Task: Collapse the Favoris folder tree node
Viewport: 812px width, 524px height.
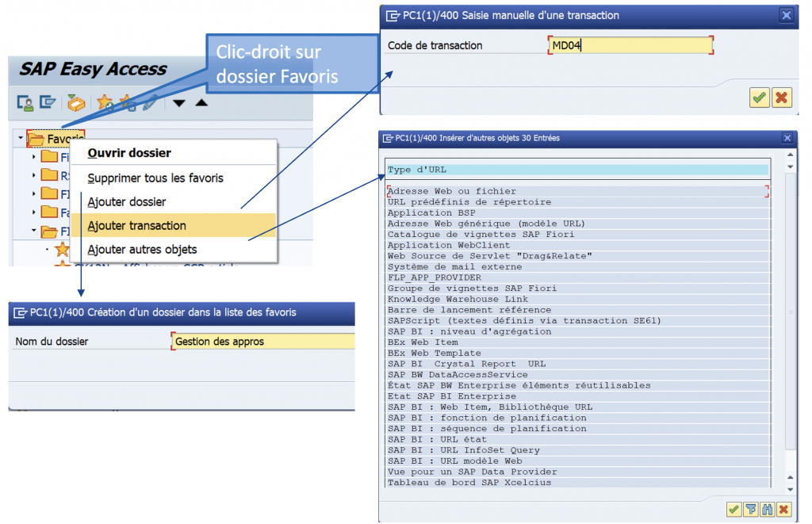Action: point(19,139)
